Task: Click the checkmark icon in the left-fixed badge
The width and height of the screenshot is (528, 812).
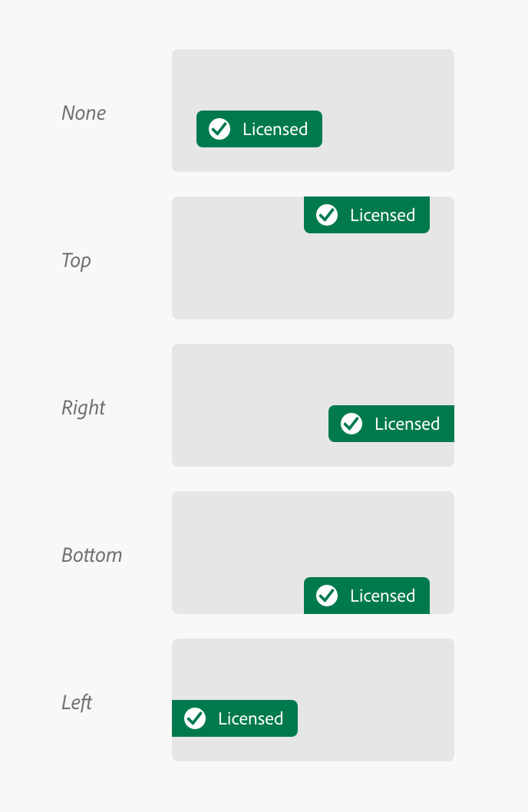Action: [x=195, y=718]
